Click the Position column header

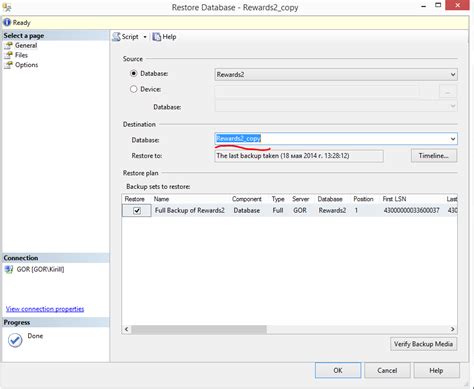[363, 199]
